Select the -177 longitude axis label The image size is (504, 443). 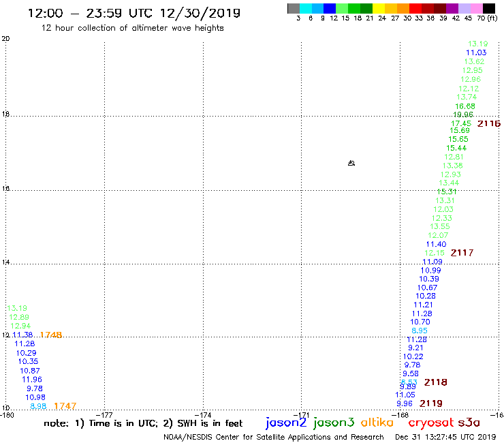pyautogui.click(x=105, y=415)
